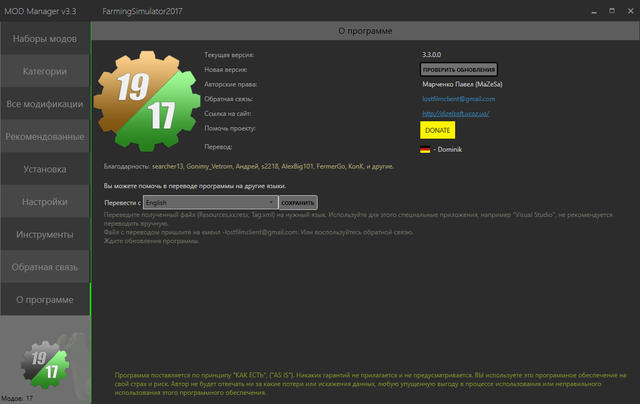640x404 pixels.
Task: Click the Проверить обновления button
Action: point(458,69)
